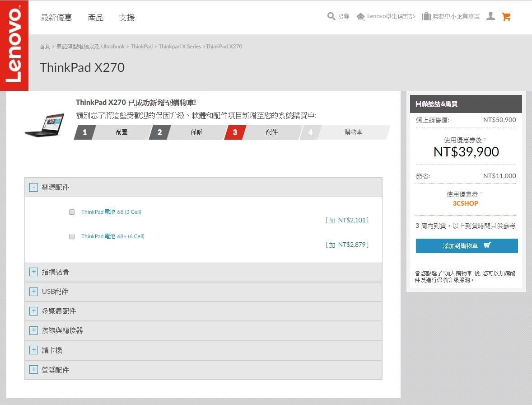Collapse the 電源配件 section
Viewport: 532px width, 405px height.
point(33,187)
